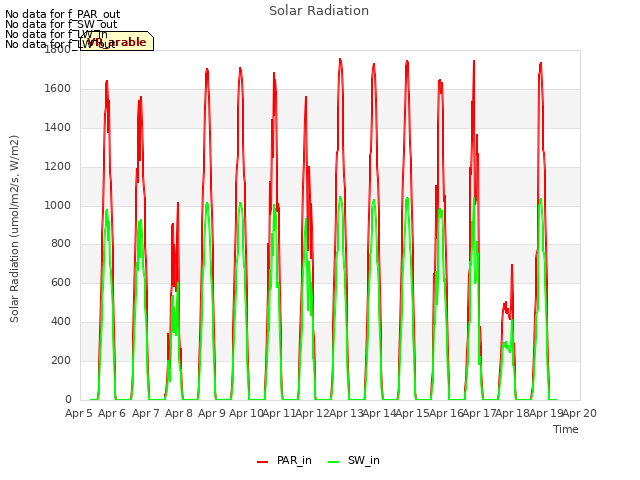640x480 pixels.
Task: Click the Apr 13 x-axis tick label
Action: [x=346, y=413]
